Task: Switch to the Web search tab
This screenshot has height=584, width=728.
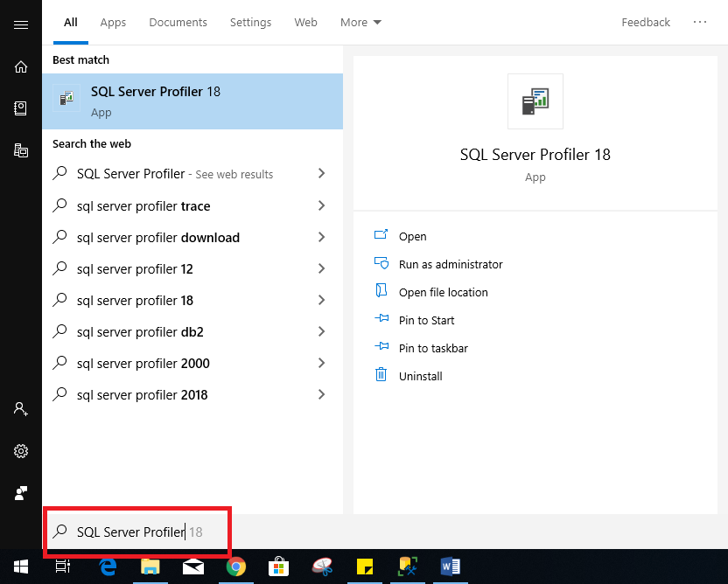Action: (305, 22)
